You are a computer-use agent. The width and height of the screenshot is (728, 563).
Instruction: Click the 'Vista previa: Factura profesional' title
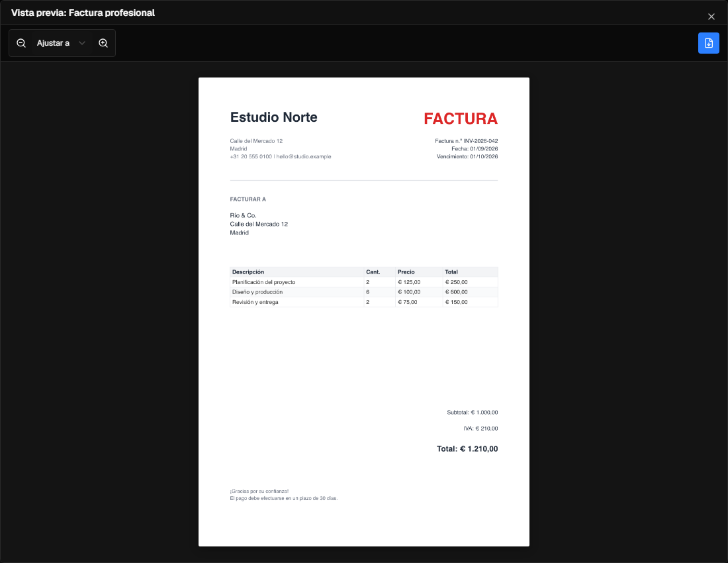click(83, 13)
